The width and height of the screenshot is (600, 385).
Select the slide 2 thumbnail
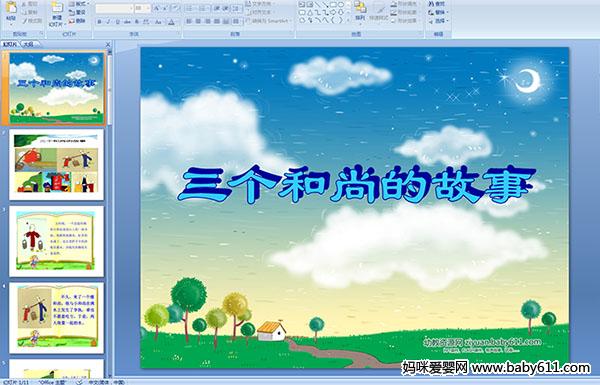56,165
